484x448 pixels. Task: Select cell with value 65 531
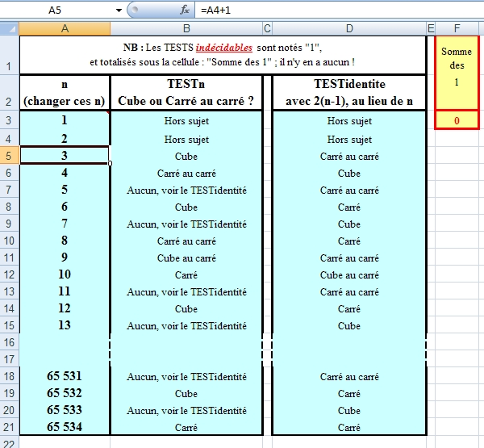(64, 377)
